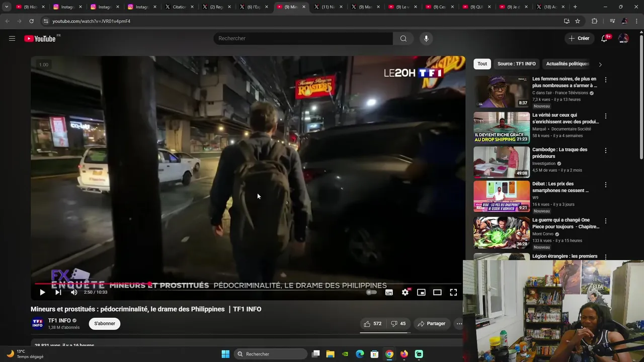Viewport: 644px width, 362px height.
Task: Open Chrome three-dot menu
Action: pyautogui.click(x=637, y=21)
